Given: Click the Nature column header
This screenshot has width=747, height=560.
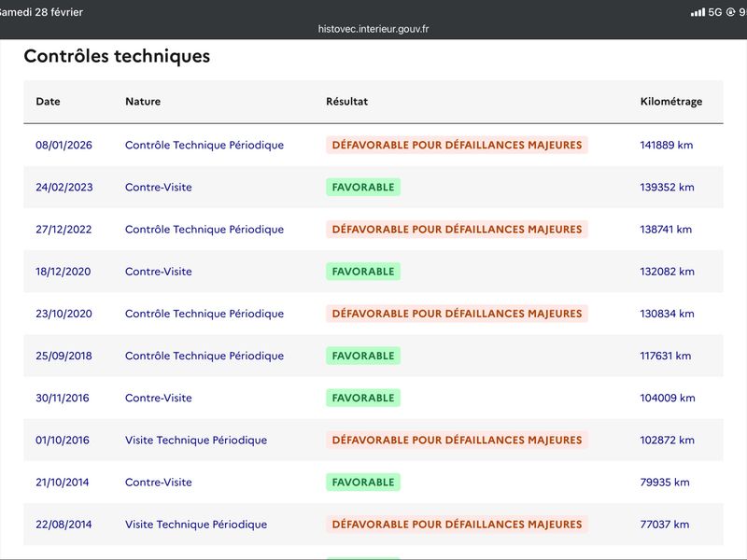Looking at the screenshot, I should click(x=143, y=102).
